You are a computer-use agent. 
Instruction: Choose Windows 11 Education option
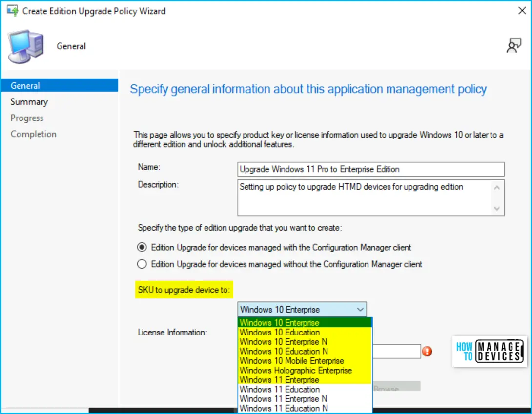305,389
